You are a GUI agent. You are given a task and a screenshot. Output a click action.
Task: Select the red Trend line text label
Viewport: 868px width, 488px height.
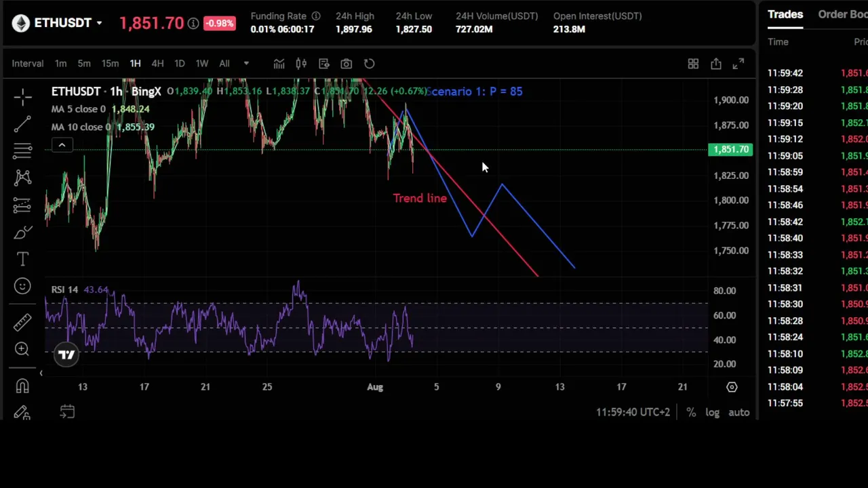pos(420,199)
